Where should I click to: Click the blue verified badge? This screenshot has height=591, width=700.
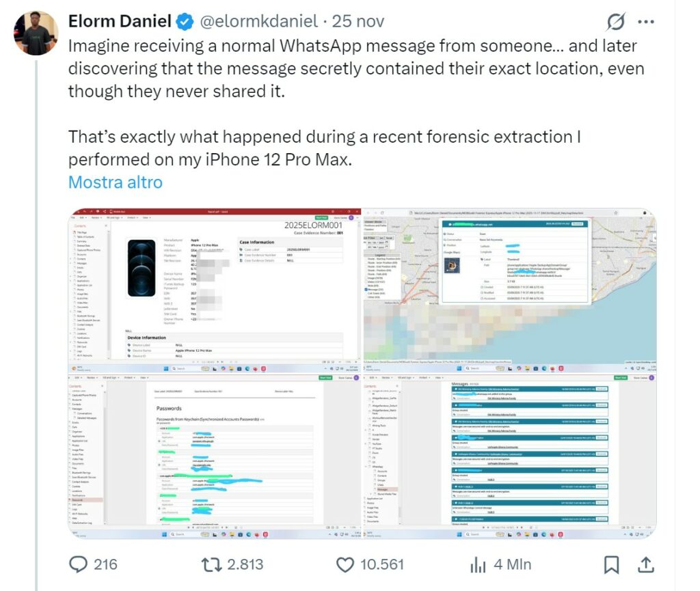tap(185, 22)
